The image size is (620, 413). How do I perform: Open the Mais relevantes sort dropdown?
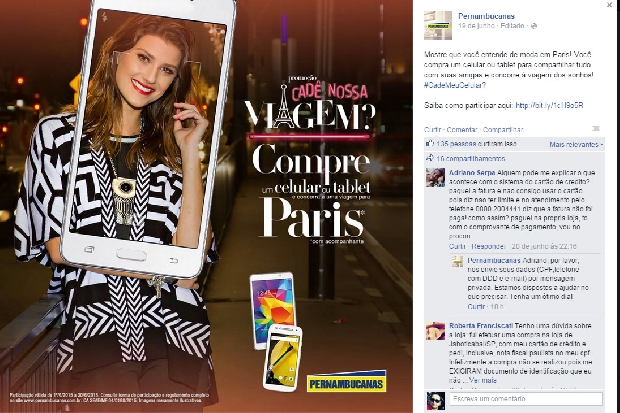coord(576,144)
